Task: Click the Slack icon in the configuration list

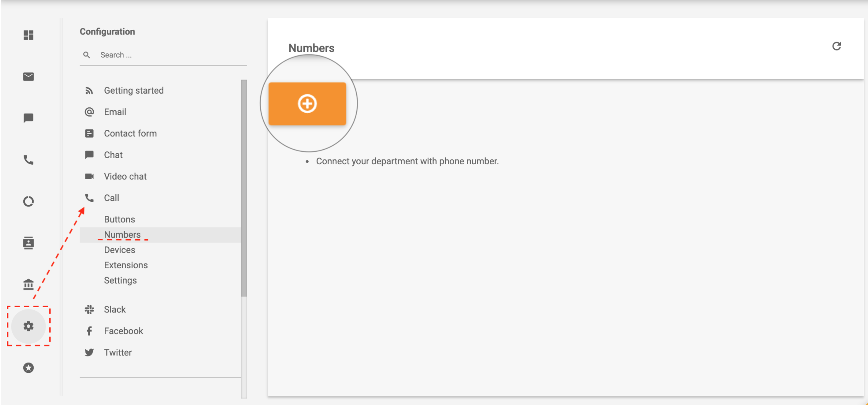Action: tap(89, 309)
